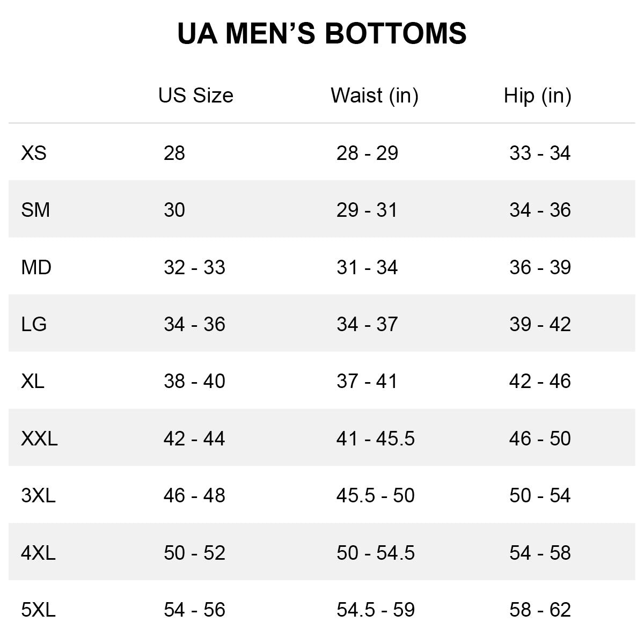Screen dimensions: 644x644
Task: Click the 45.5 - 50 waist cell
Action: (x=375, y=495)
